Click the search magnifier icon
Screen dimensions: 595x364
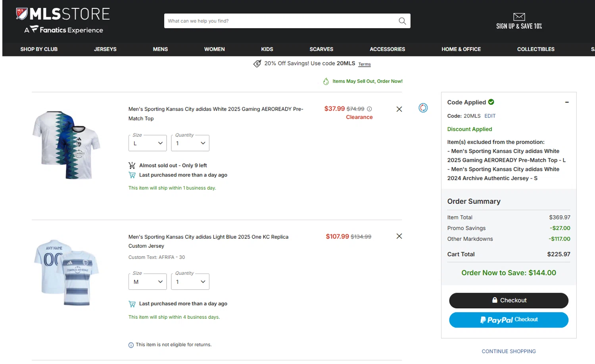click(402, 21)
